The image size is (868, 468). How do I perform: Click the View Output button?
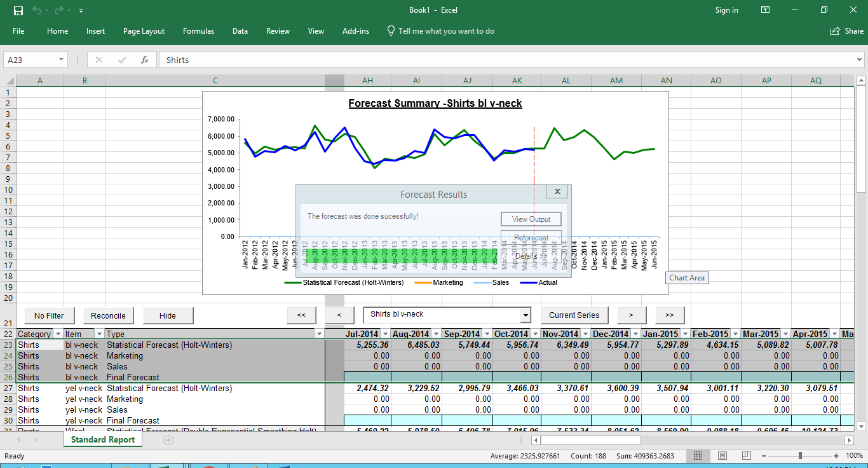pos(531,219)
